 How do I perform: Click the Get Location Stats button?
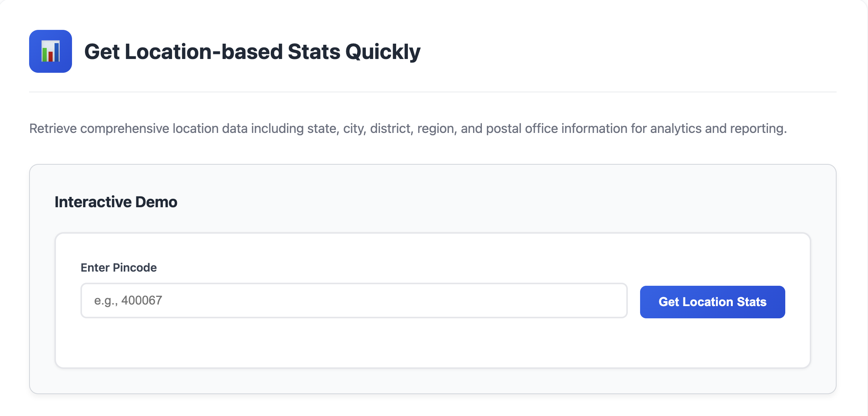712,302
